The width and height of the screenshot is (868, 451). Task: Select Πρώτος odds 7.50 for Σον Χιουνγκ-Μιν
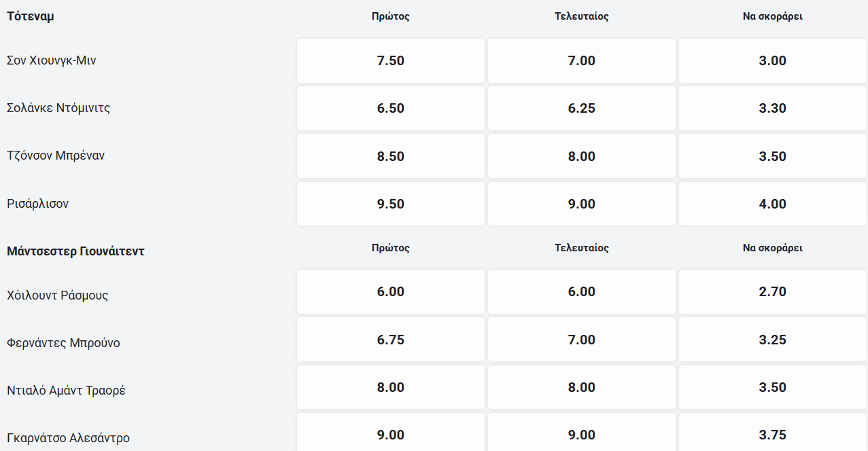click(x=391, y=60)
